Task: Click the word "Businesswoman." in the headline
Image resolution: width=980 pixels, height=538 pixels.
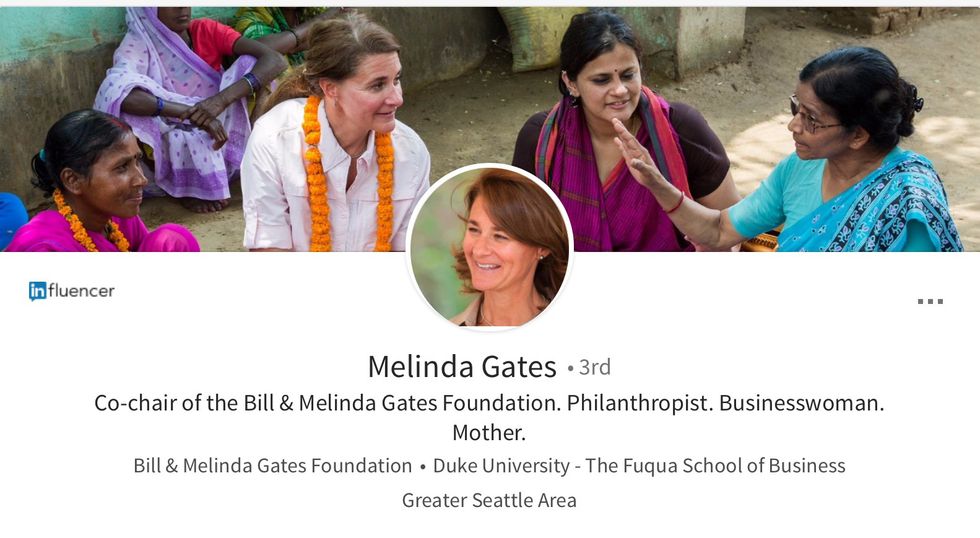Action: (x=801, y=403)
